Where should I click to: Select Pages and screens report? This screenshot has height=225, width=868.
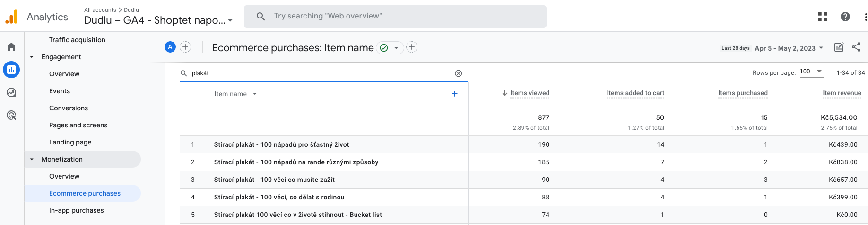click(78, 125)
